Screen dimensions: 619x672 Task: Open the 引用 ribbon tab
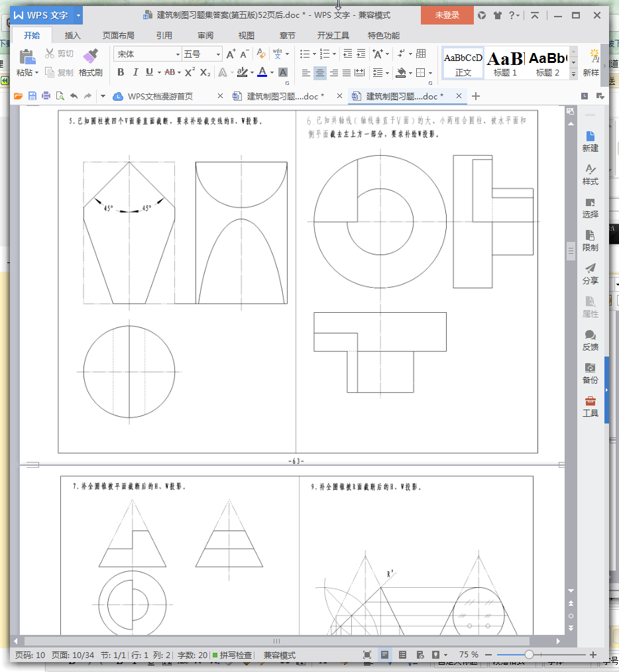[164, 36]
